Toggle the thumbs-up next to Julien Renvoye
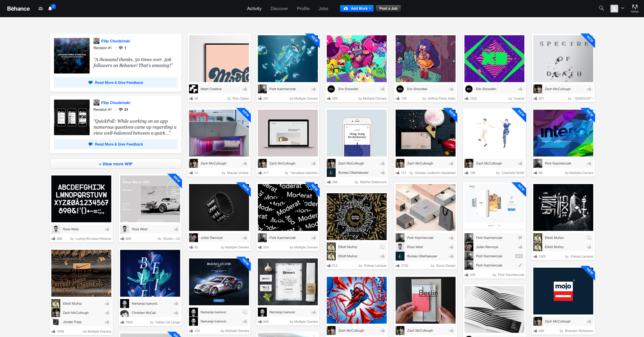Screen dimensions: 644x337 point(245,238)
